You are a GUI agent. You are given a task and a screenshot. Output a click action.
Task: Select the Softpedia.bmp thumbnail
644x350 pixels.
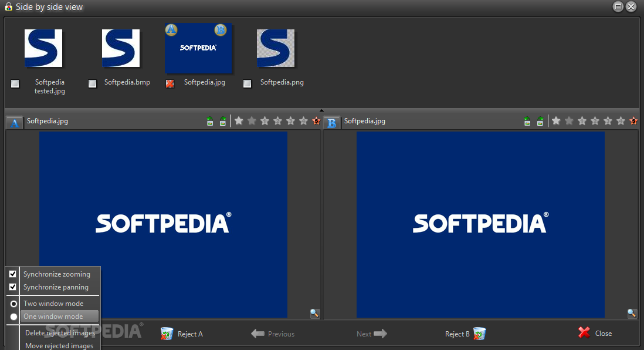pos(121,48)
